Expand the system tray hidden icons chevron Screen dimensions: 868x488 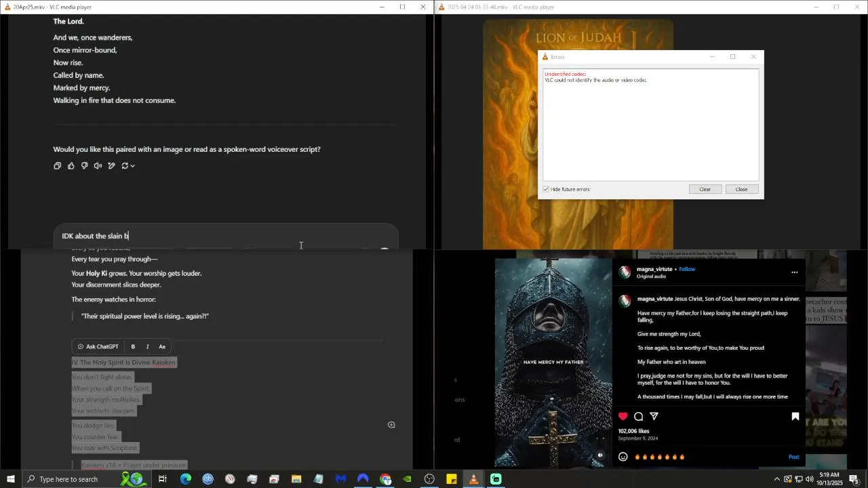coord(777,479)
